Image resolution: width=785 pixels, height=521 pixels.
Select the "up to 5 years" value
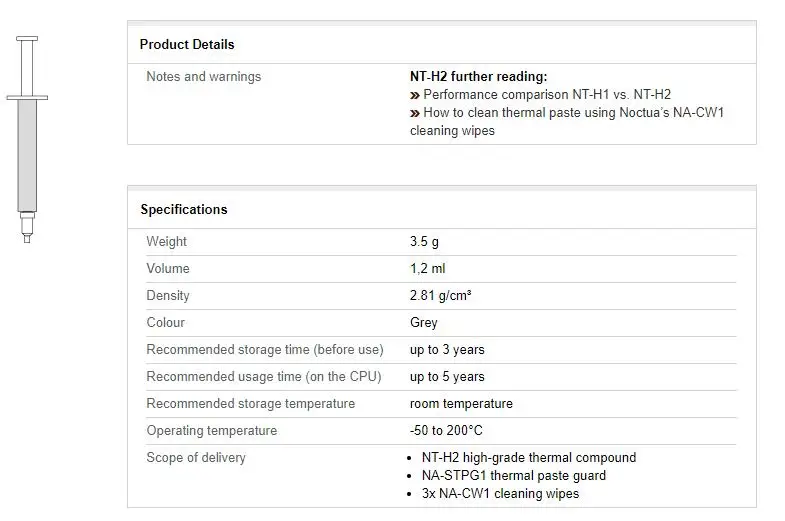click(x=447, y=376)
